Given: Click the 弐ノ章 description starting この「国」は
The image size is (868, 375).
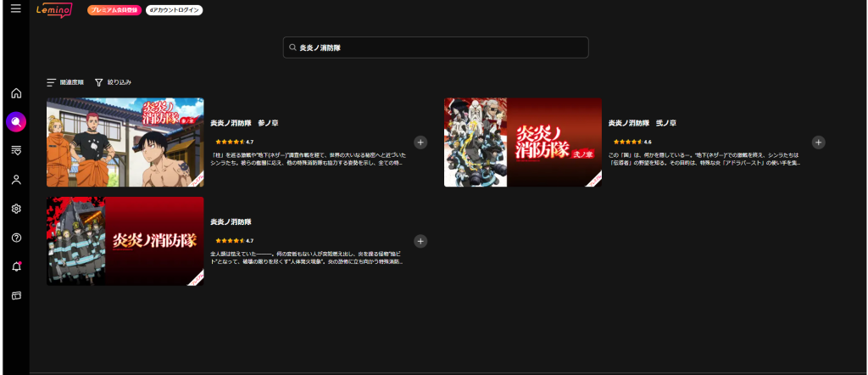Looking at the screenshot, I should pos(706,160).
